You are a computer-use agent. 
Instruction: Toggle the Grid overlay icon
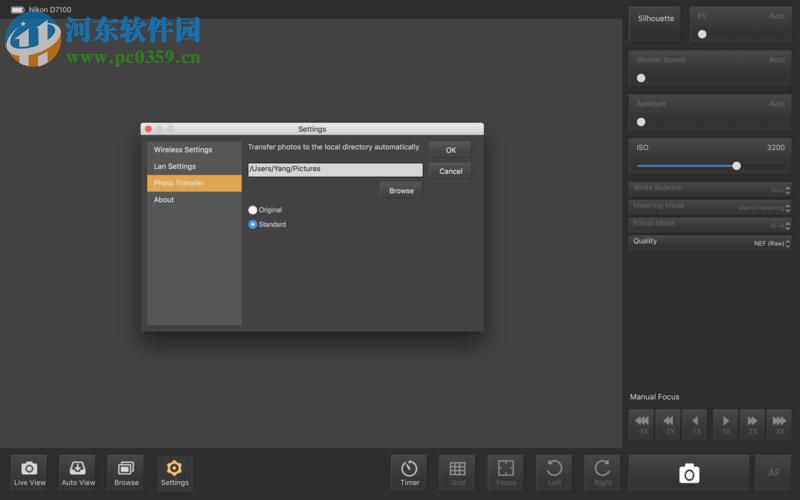point(458,472)
